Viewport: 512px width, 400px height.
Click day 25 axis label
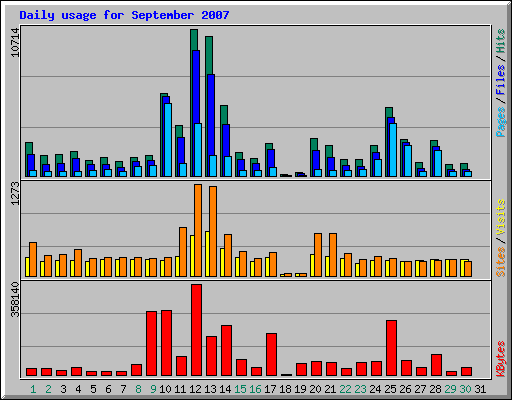(390, 389)
